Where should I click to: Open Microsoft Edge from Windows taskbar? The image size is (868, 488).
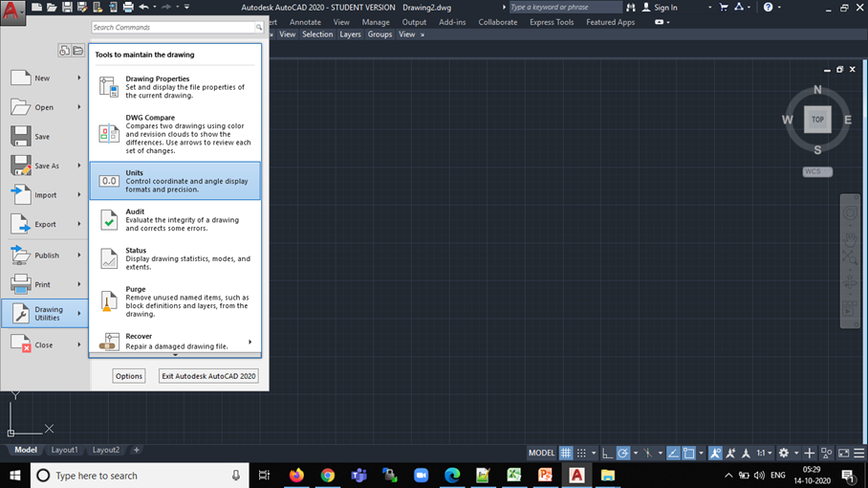click(x=452, y=476)
